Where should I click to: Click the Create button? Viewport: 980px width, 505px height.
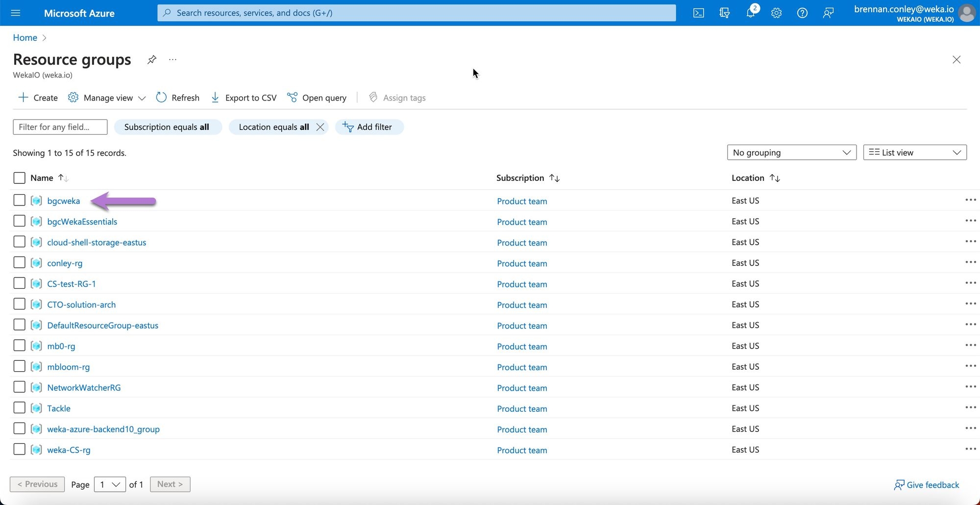point(38,98)
